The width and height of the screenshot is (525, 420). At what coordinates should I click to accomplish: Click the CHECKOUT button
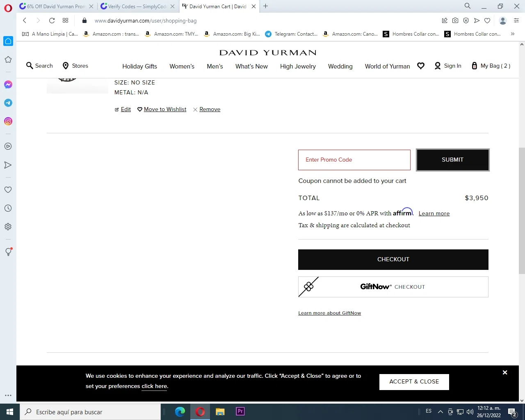pos(393,260)
